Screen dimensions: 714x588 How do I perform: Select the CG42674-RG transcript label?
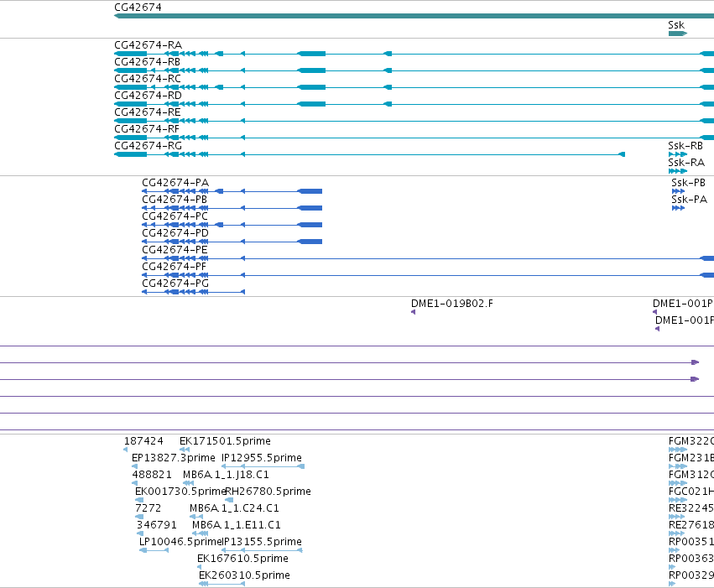148,146
